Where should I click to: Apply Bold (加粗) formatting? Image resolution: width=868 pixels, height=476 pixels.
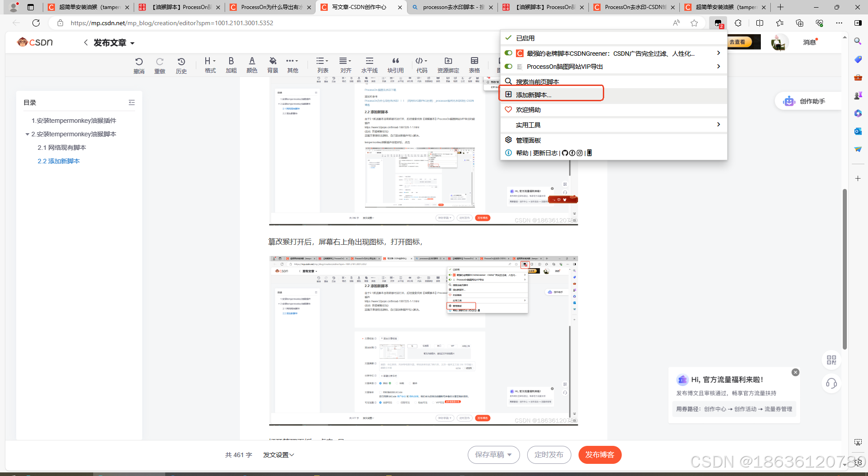tap(231, 65)
